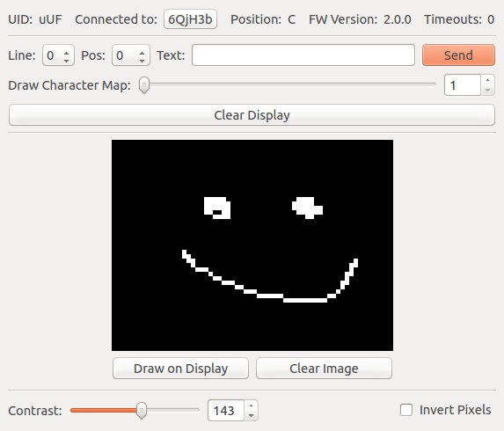504x431 pixels.
Task: Click the Contrast slider handle
Action: [x=142, y=411]
